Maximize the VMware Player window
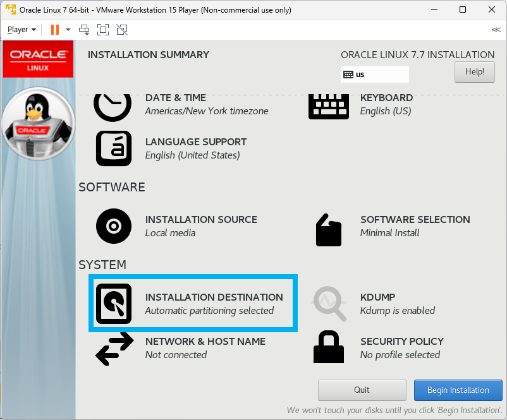 tap(463, 9)
